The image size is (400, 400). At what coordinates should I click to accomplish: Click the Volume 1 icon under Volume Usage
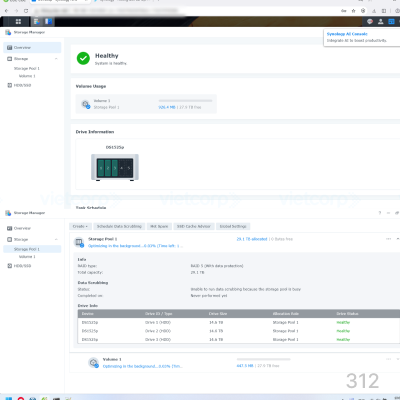tap(86, 104)
